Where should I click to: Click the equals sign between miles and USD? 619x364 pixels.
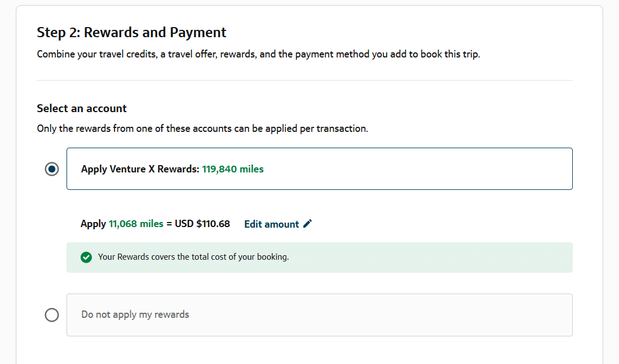coord(169,224)
